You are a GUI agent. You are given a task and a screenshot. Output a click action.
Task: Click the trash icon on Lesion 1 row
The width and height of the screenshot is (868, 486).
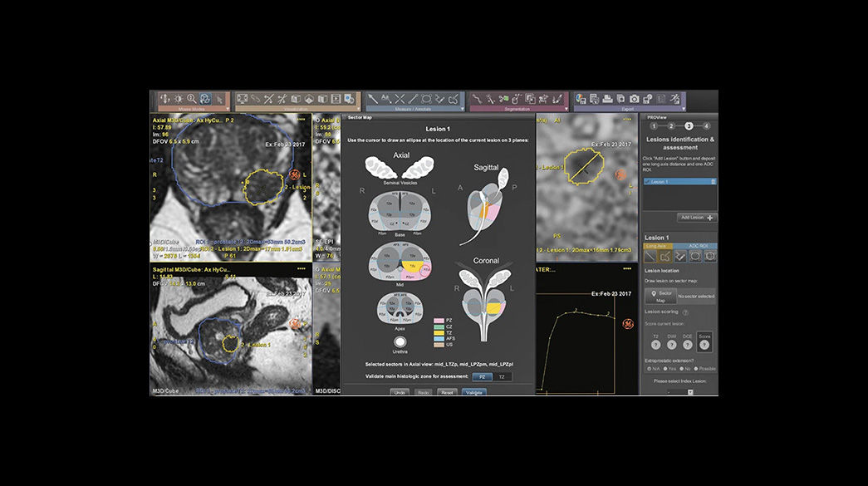714,181
